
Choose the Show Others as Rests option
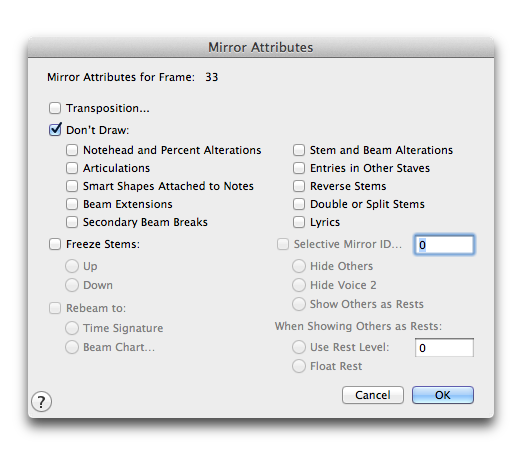point(299,304)
